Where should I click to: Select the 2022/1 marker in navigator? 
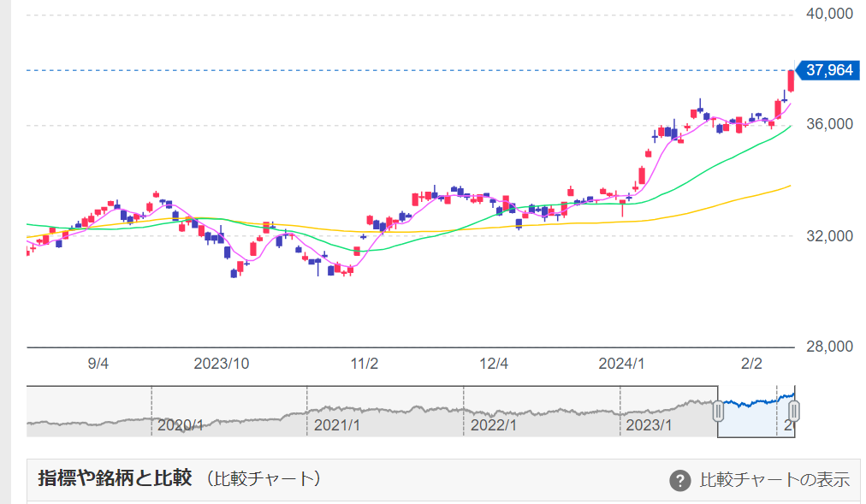493,424
